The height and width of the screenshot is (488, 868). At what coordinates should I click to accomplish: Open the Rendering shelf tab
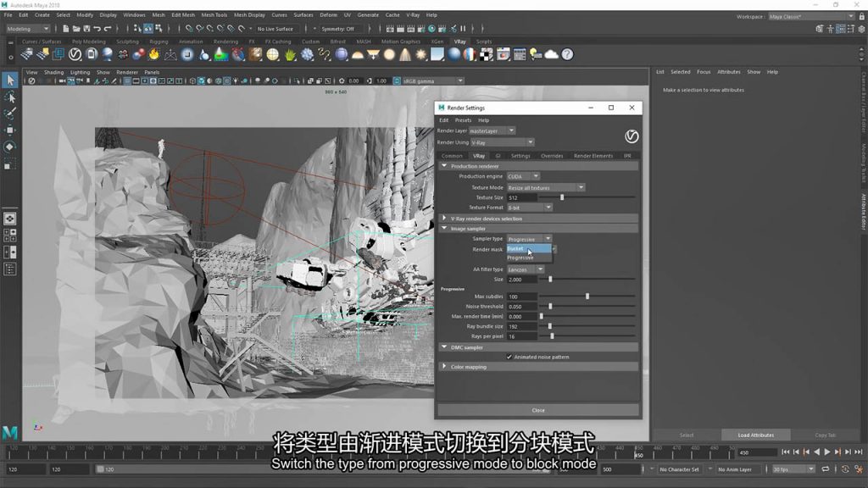225,42
